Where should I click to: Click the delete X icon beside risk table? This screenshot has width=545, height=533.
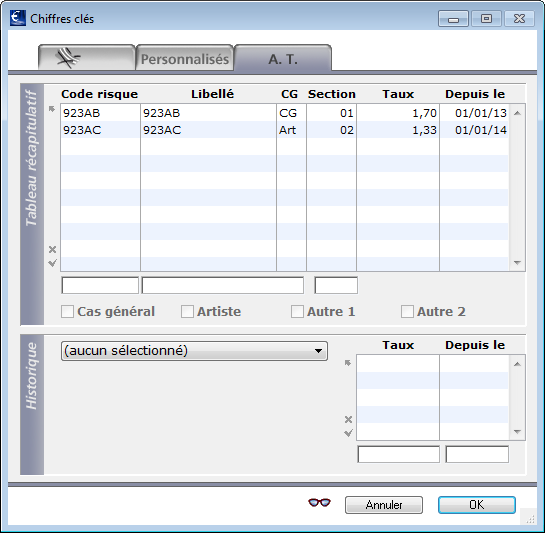pos(52,249)
